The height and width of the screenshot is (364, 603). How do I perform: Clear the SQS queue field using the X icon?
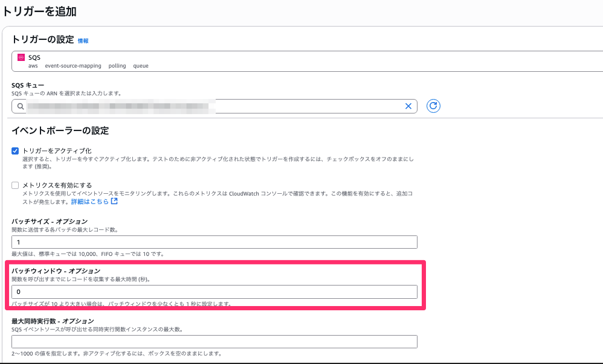408,106
